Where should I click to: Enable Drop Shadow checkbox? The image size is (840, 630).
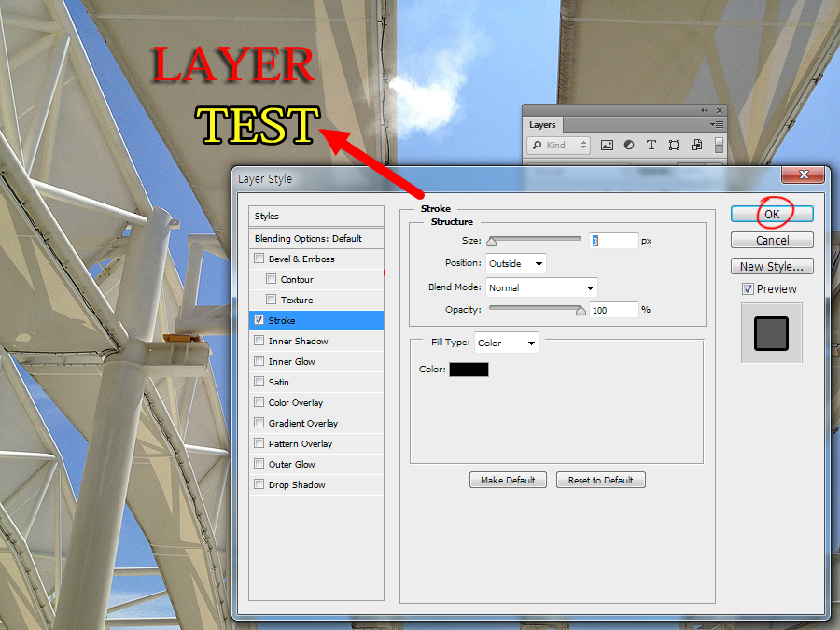pos(259,484)
